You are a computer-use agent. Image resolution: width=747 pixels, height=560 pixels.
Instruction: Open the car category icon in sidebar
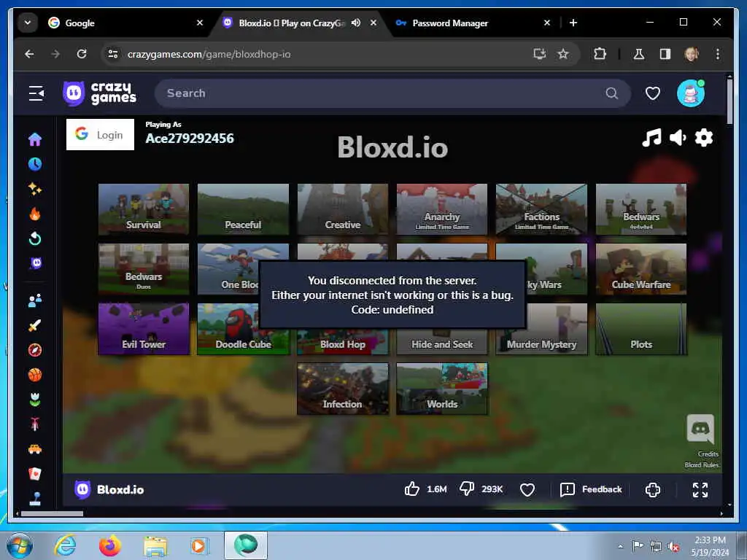pos(35,449)
